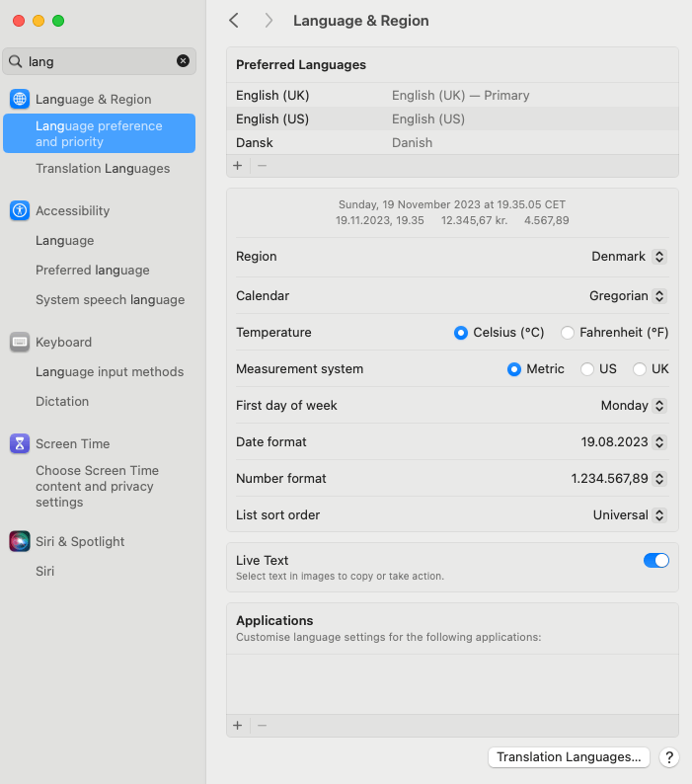Select Dansk in preferred languages
Viewport: 692px width, 784px height.
[452, 142]
